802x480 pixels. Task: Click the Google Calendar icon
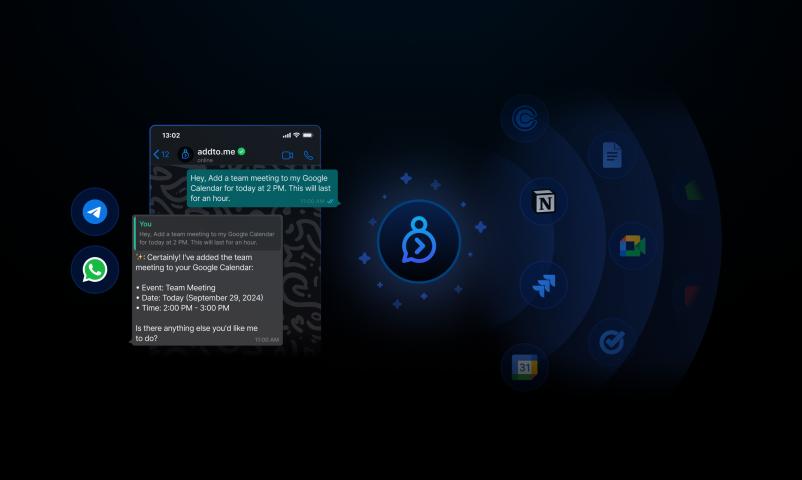(x=525, y=367)
